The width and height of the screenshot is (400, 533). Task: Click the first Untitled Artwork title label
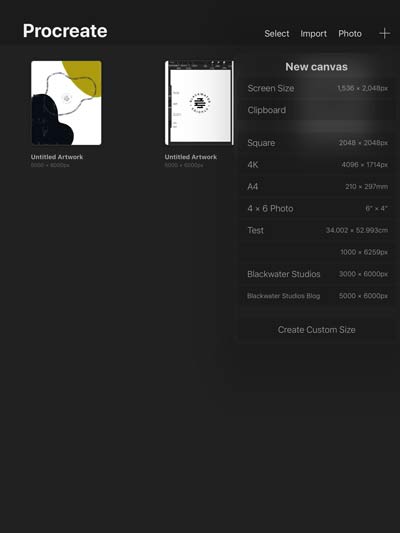point(57,157)
